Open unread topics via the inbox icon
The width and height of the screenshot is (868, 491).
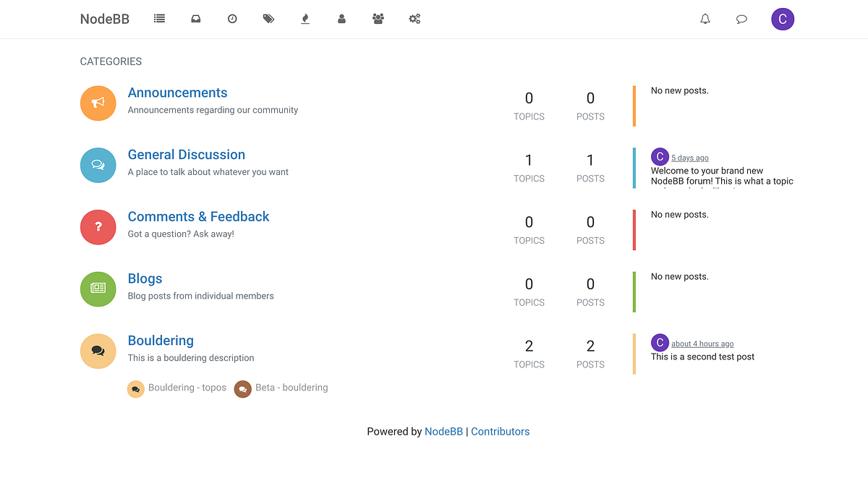tap(195, 19)
